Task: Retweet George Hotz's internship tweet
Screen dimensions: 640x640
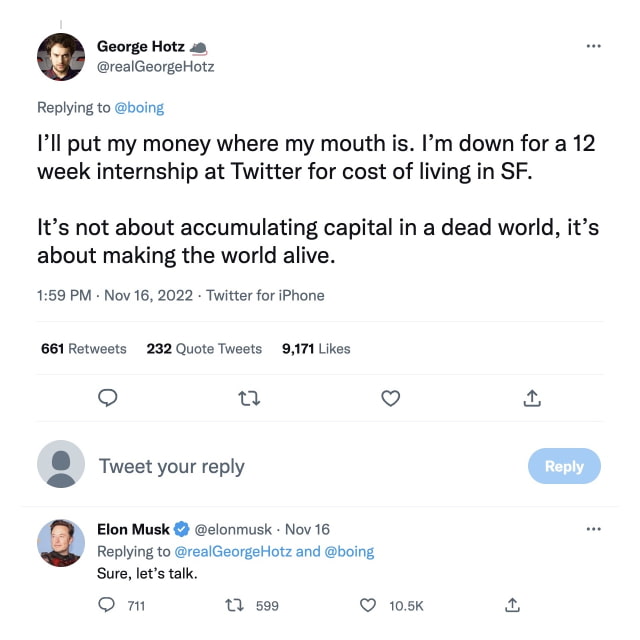Action: click(250, 399)
